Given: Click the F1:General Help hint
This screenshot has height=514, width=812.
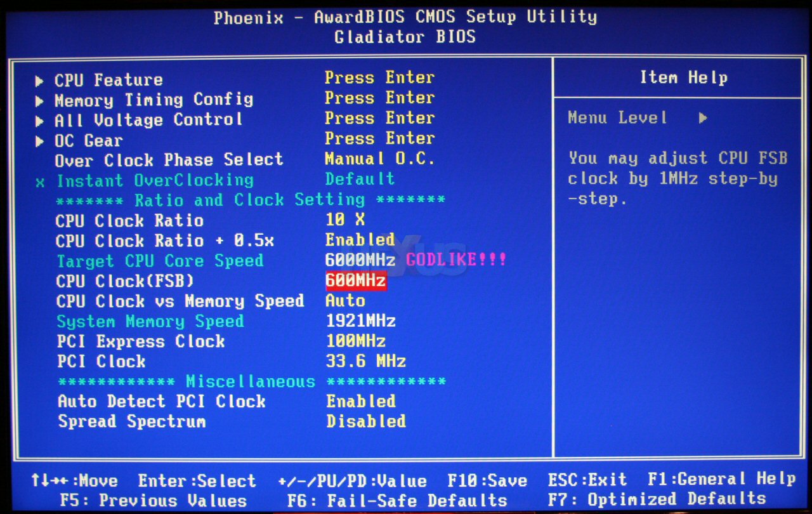Looking at the screenshot, I should click(x=721, y=479).
